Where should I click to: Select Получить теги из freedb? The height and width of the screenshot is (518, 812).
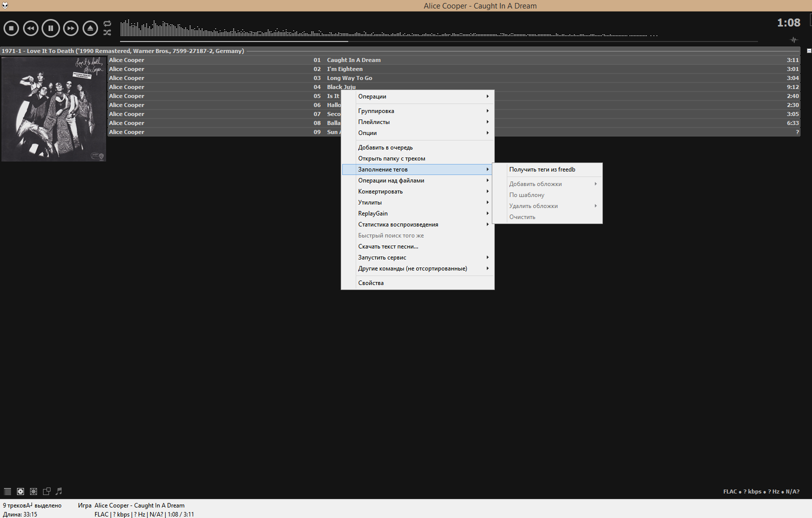(x=542, y=169)
